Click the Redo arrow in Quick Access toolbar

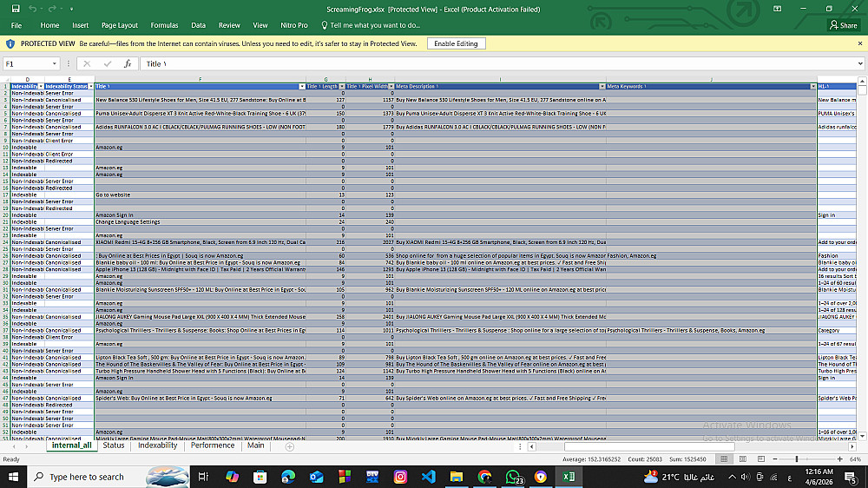click(52, 9)
